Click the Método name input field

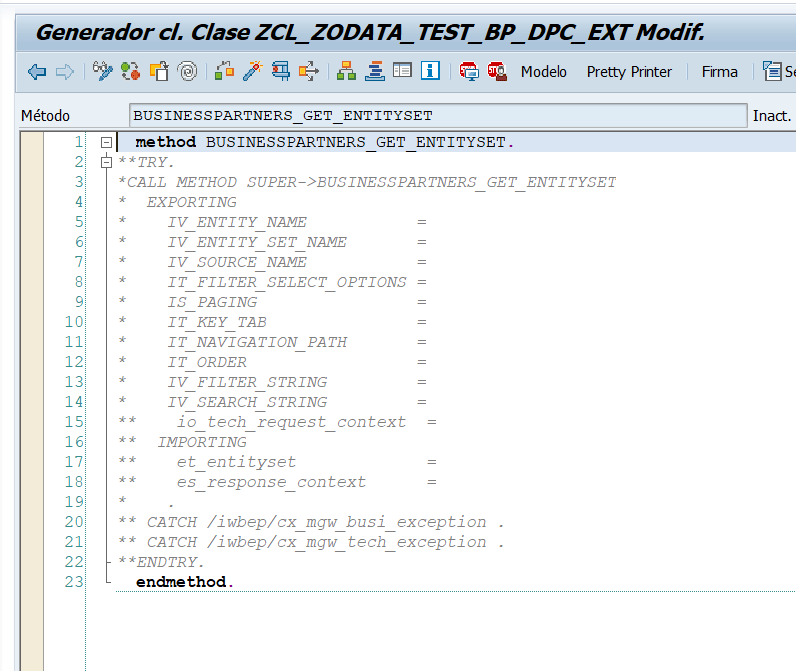click(438, 116)
